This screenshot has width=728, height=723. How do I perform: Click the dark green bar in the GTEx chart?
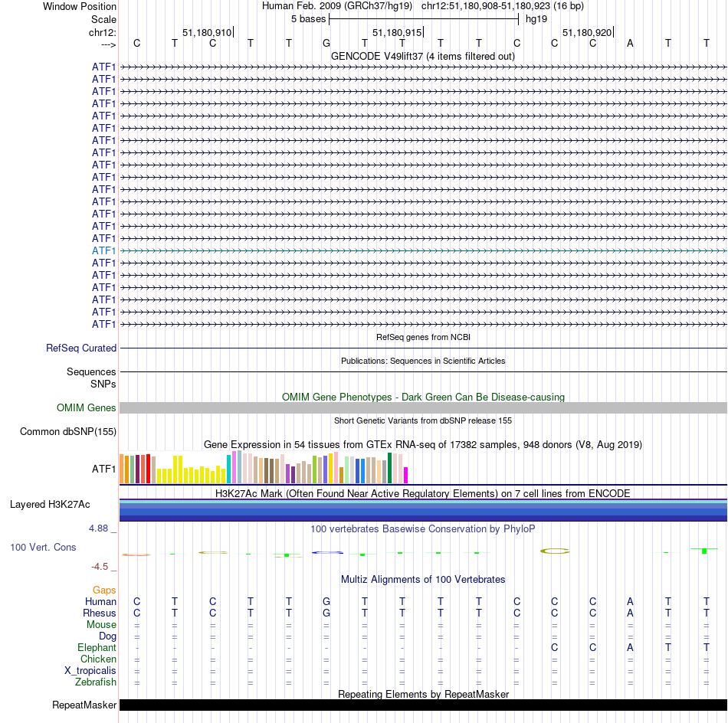point(389,468)
